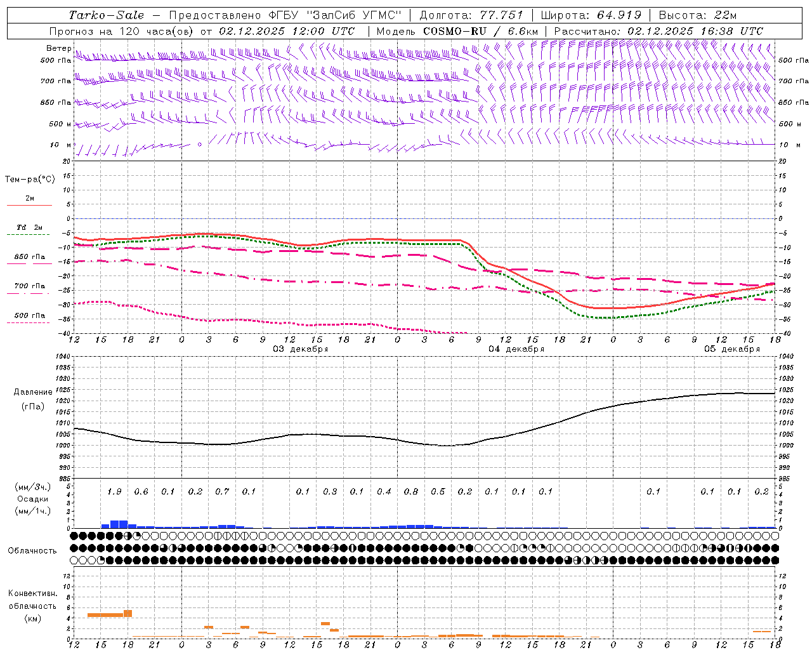Click the '700 гПа' temperature legend entry
The image size is (812, 650).
tap(30, 286)
